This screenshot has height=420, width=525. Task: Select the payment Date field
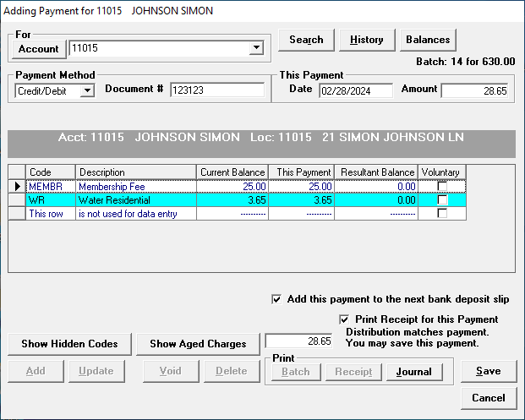coord(356,90)
